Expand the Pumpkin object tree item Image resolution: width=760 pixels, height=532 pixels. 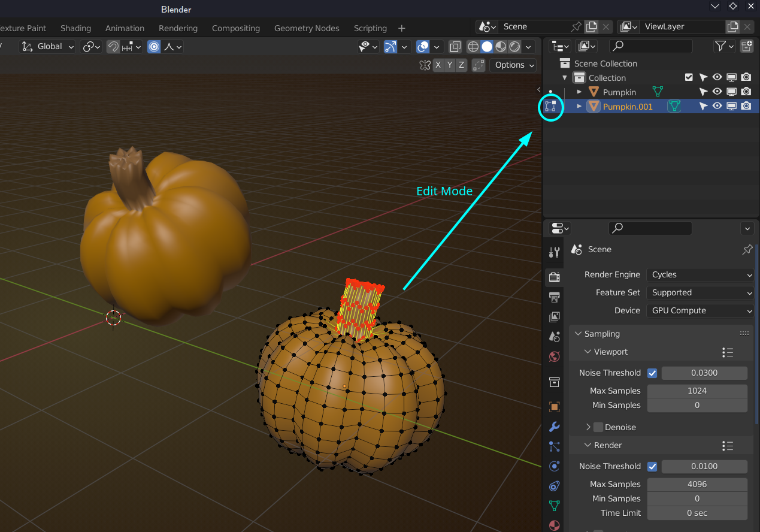coord(579,92)
